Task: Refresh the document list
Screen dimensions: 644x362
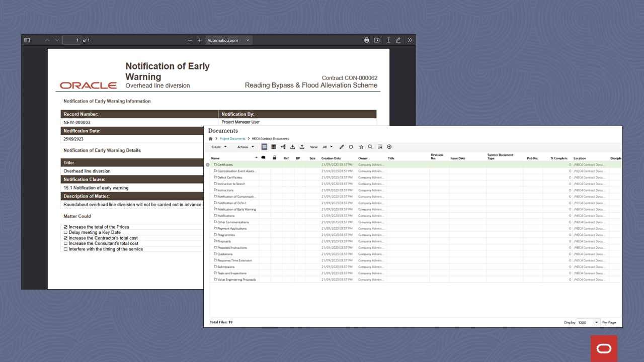Action: tap(351, 146)
